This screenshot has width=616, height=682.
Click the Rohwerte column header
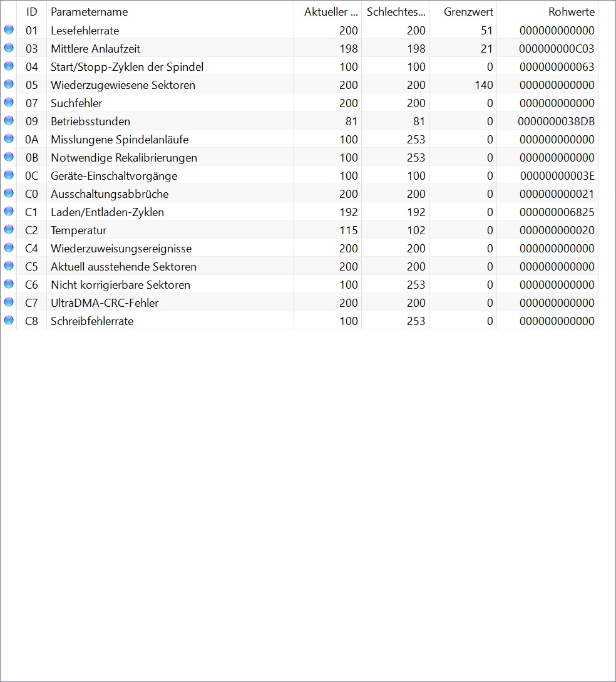(x=547, y=12)
